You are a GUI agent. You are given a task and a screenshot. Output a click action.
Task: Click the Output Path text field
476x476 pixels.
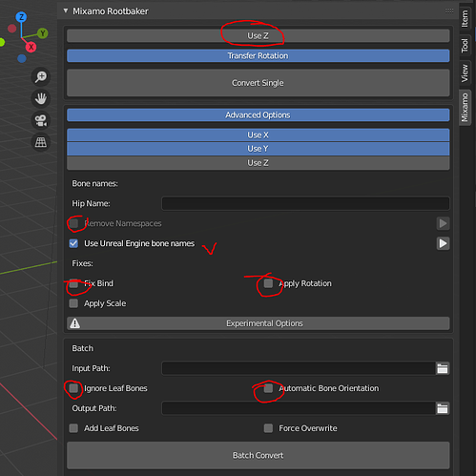click(x=299, y=408)
